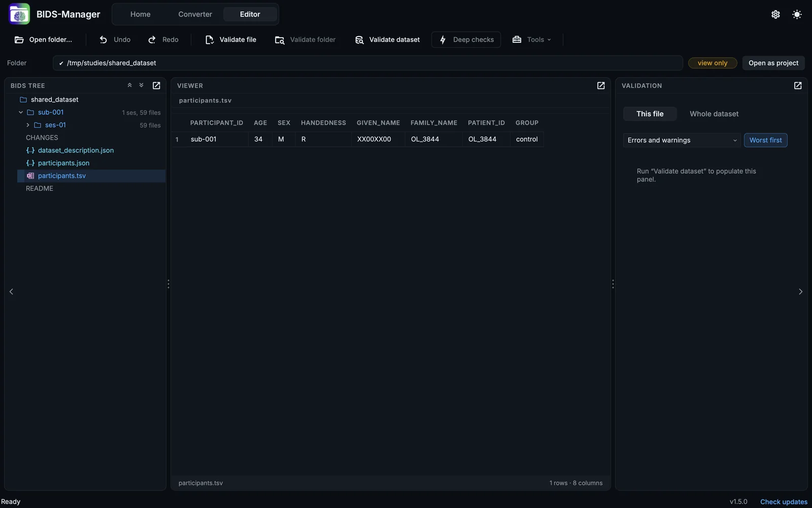Toggle the Worst first sort button
Image resolution: width=812 pixels, height=508 pixels.
(766, 140)
